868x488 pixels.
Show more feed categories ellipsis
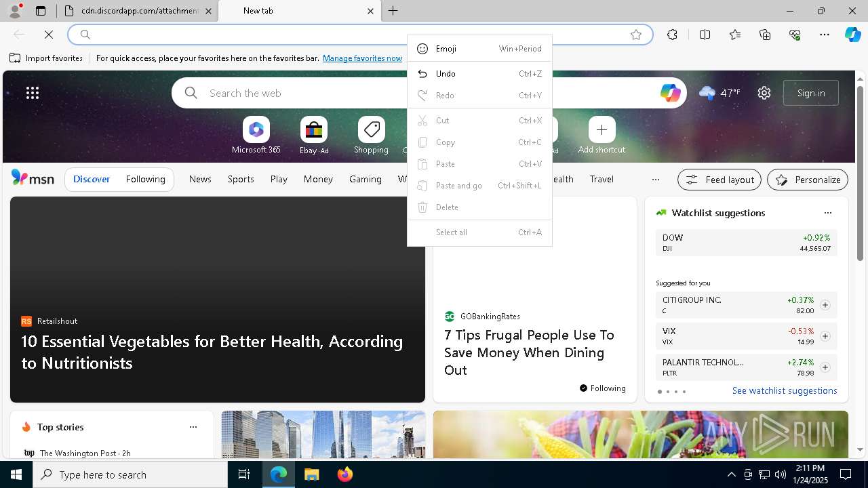tap(655, 180)
